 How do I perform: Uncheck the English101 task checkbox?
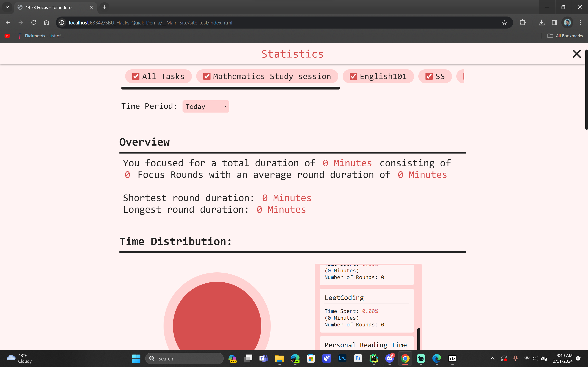pyautogui.click(x=353, y=76)
